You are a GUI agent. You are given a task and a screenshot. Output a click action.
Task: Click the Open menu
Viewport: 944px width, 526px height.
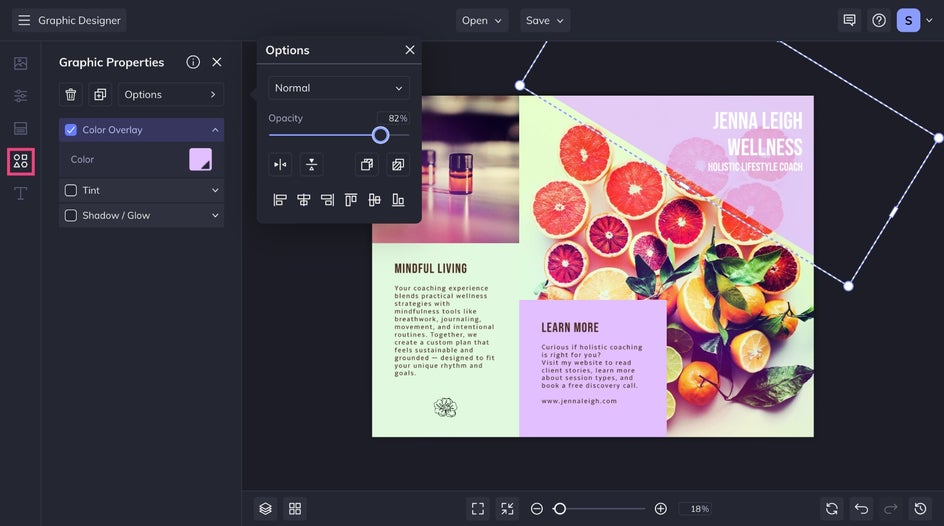(482, 20)
